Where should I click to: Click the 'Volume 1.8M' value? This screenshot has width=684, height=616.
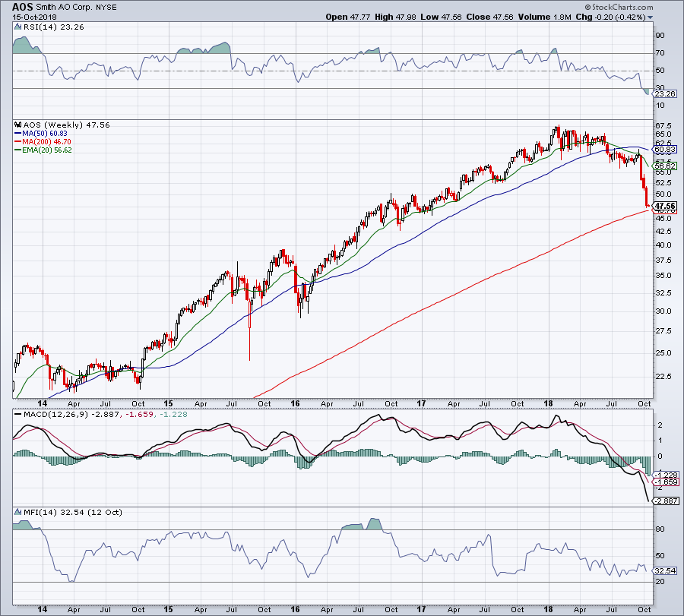[545, 17]
